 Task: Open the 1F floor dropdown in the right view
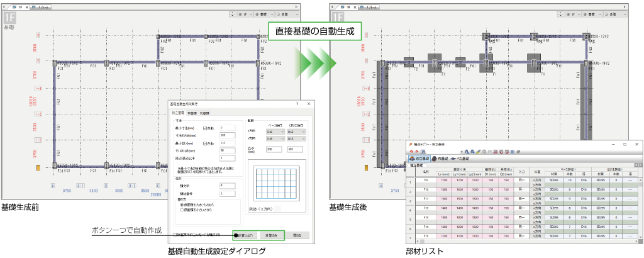(572, 14)
